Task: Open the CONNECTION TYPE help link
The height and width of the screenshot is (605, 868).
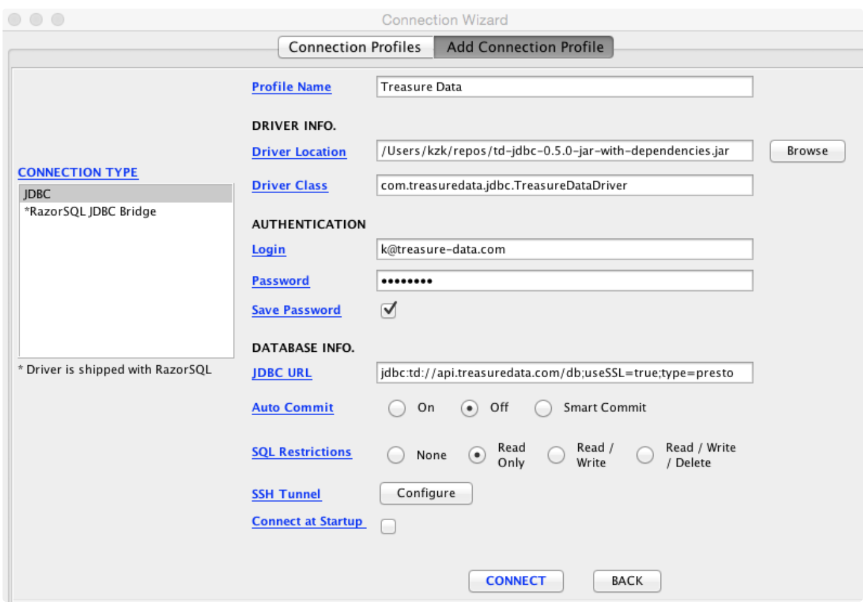Action: pyautogui.click(x=78, y=173)
